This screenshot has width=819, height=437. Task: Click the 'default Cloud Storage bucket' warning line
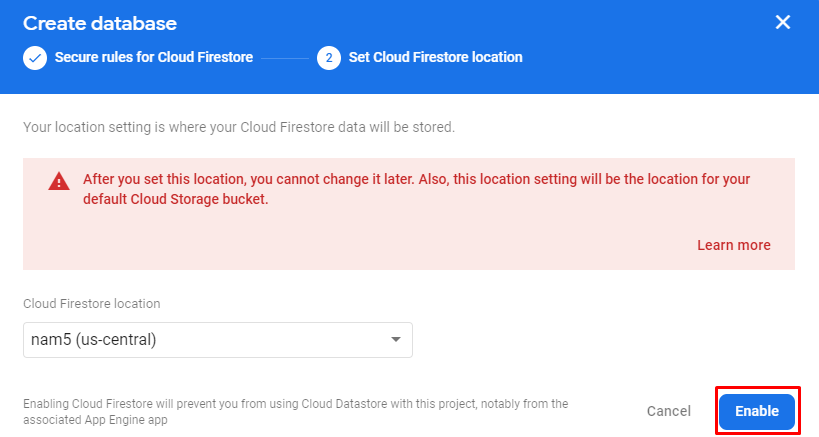(x=176, y=199)
